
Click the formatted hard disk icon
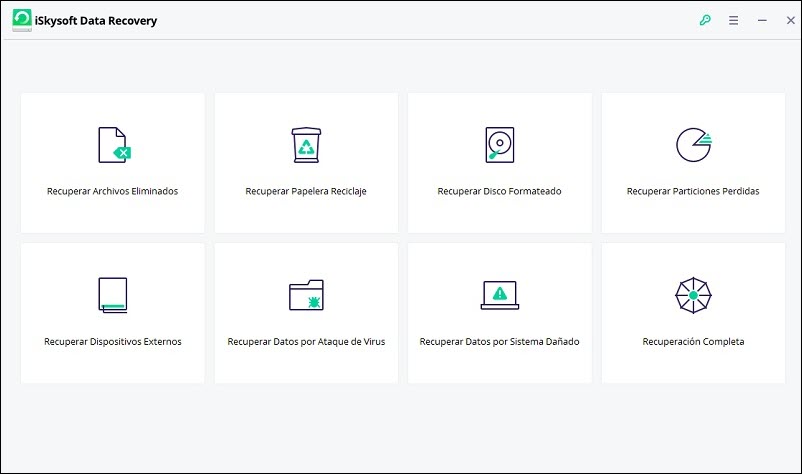(x=499, y=145)
